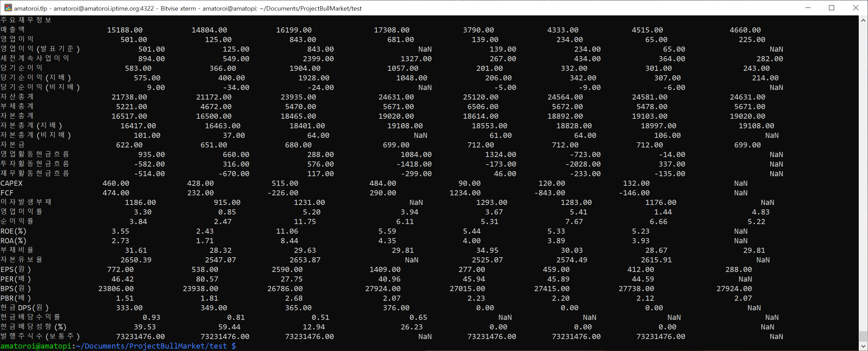
Task: Click the 현금배당수익률 row label
Action: click(30, 317)
